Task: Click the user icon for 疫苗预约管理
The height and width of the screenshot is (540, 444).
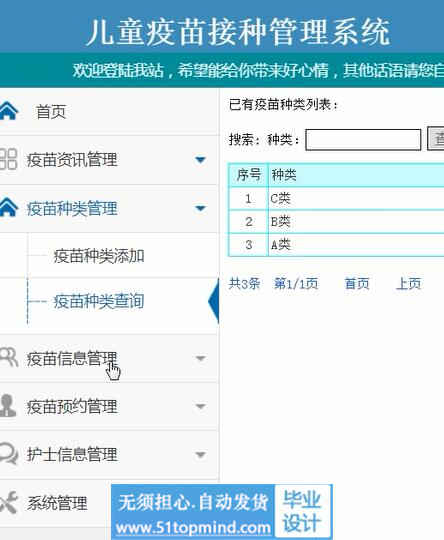Action: (8, 406)
